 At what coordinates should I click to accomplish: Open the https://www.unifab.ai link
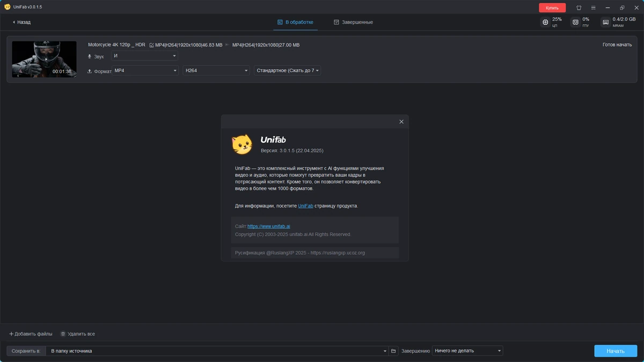pos(269,226)
